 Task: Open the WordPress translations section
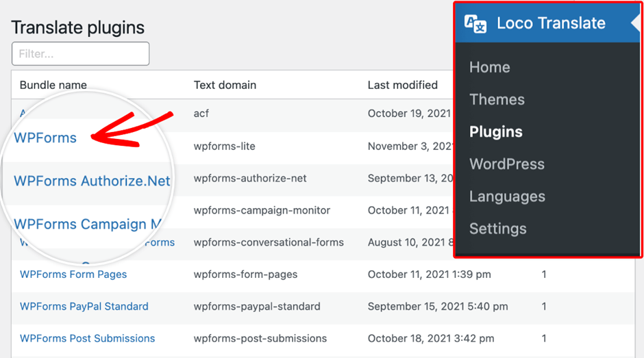click(506, 164)
